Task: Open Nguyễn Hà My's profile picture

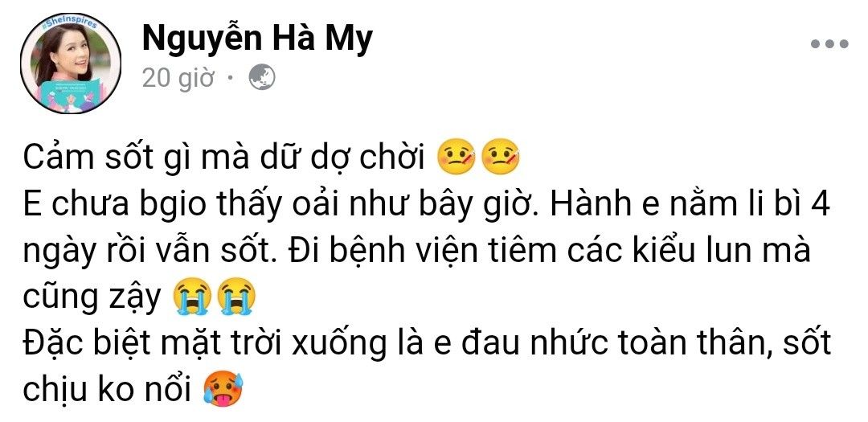Action: (x=70, y=64)
